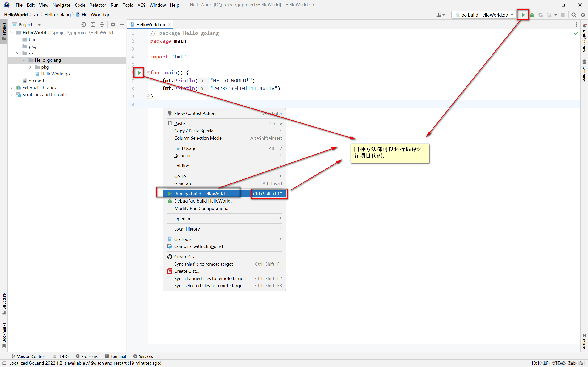
Task: Open Project panel gear options
Action: pos(113,25)
